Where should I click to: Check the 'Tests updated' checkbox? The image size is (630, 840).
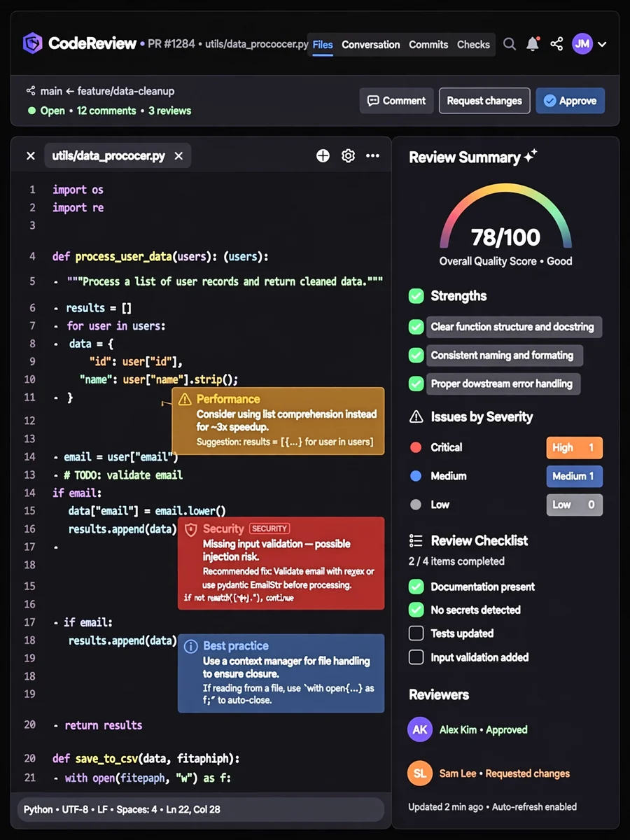click(x=416, y=633)
